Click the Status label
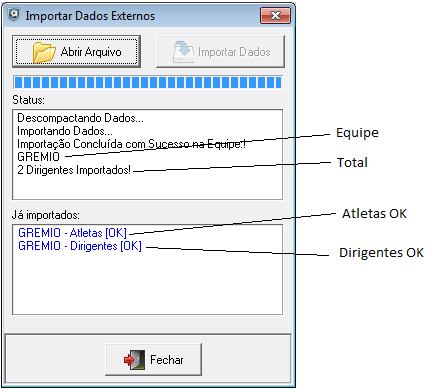 28,100
